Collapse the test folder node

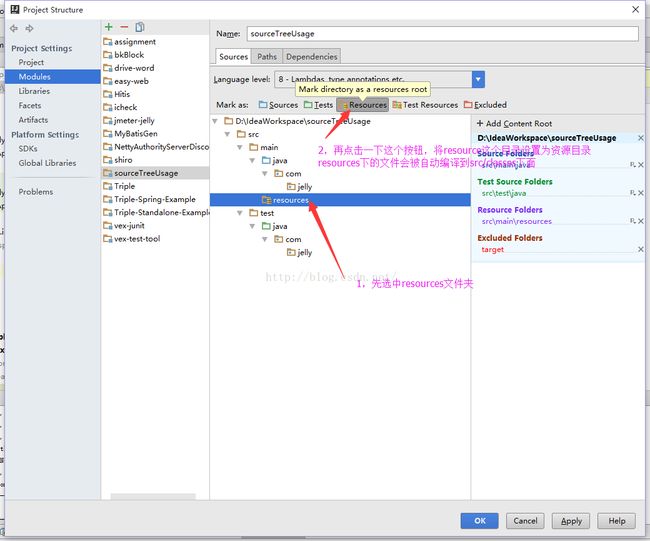coord(240,213)
